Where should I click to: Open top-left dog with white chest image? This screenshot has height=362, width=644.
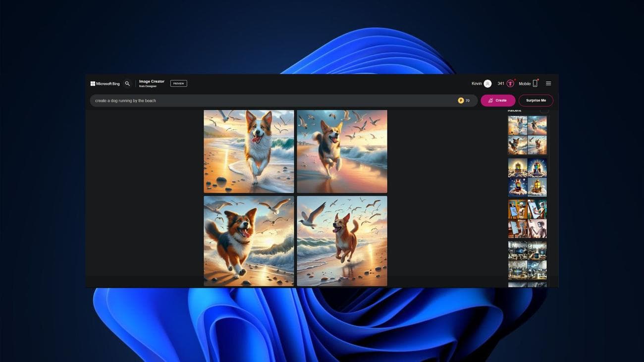pyautogui.click(x=249, y=151)
